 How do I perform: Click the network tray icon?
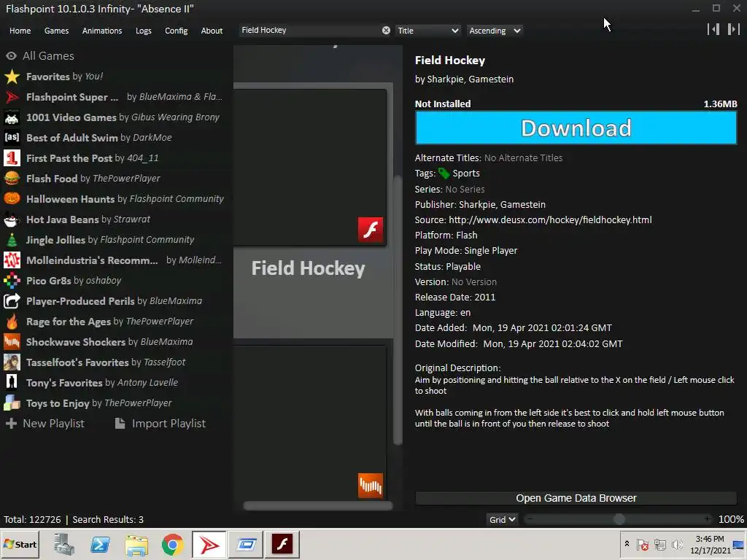(659, 544)
